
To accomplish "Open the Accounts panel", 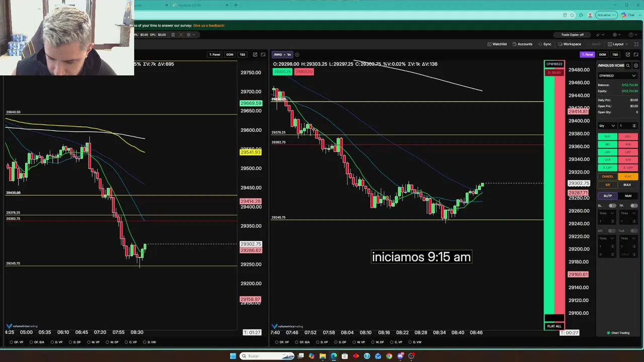I will (x=522, y=44).
